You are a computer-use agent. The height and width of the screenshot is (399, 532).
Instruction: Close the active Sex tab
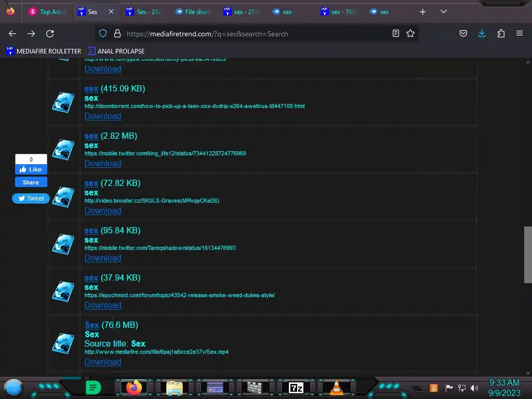pyautogui.click(x=111, y=11)
